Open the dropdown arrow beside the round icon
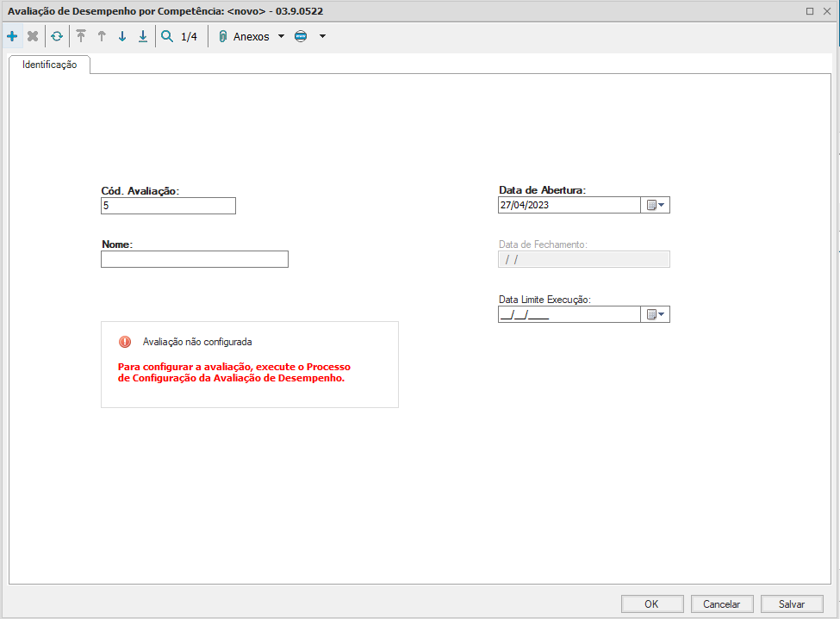Image resolution: width=840 pixels, height=619 pixels. (322, 37)
